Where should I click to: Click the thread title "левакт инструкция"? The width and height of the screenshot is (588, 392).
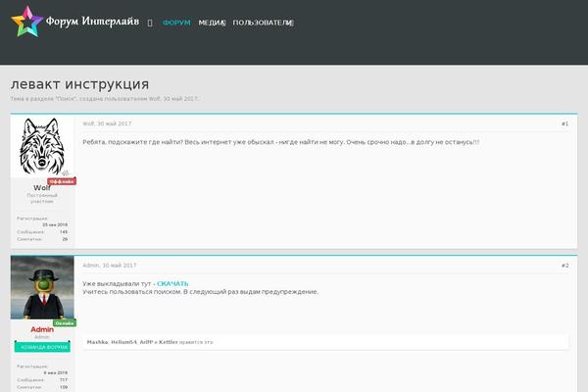80,83
